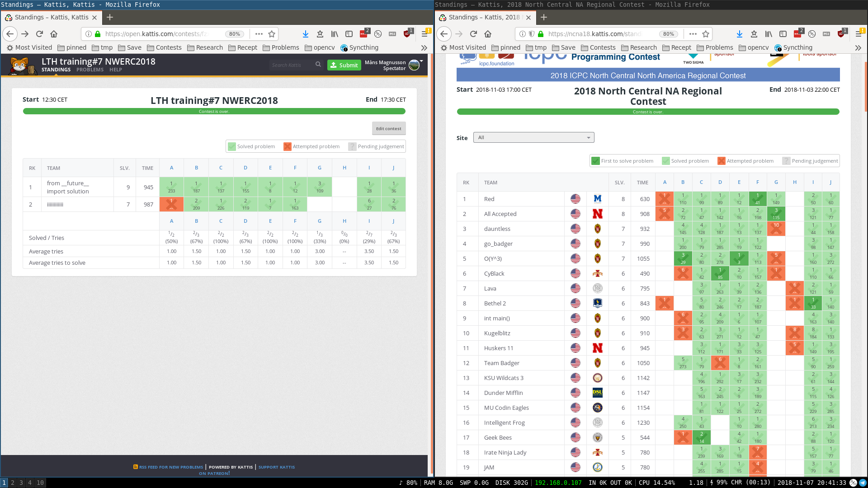This screenshot has height=488, width=868.
Task: Open Help tab in Kattis header
Action: tap(116, 70)
